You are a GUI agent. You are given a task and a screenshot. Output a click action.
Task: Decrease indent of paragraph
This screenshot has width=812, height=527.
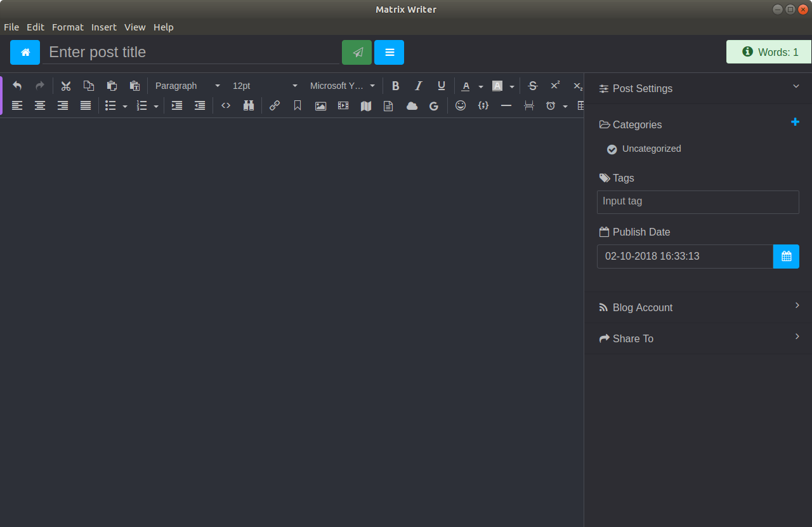[x=200, y=106]
